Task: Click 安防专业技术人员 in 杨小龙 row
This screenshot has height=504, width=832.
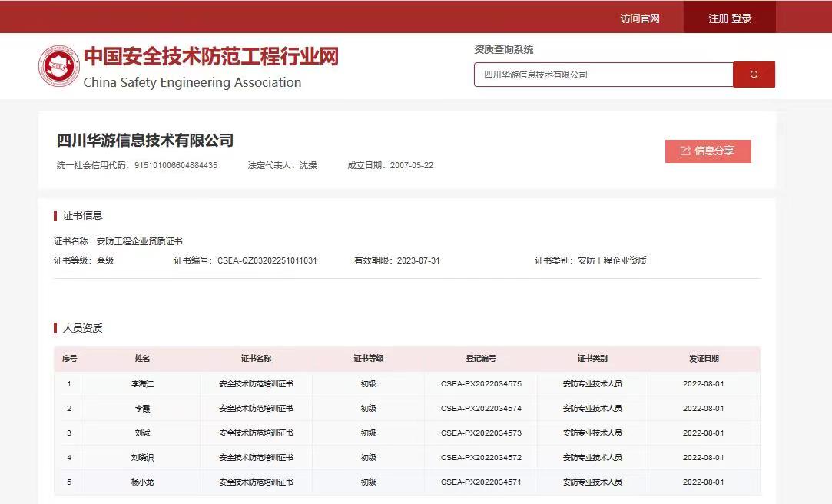Action: [x=592, y=482]
